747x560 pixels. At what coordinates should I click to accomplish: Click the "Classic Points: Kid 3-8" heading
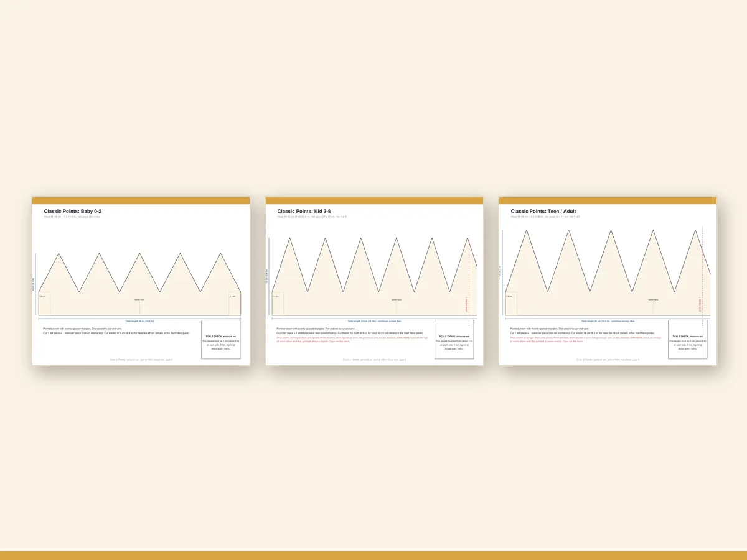click(x=304, y=211)
